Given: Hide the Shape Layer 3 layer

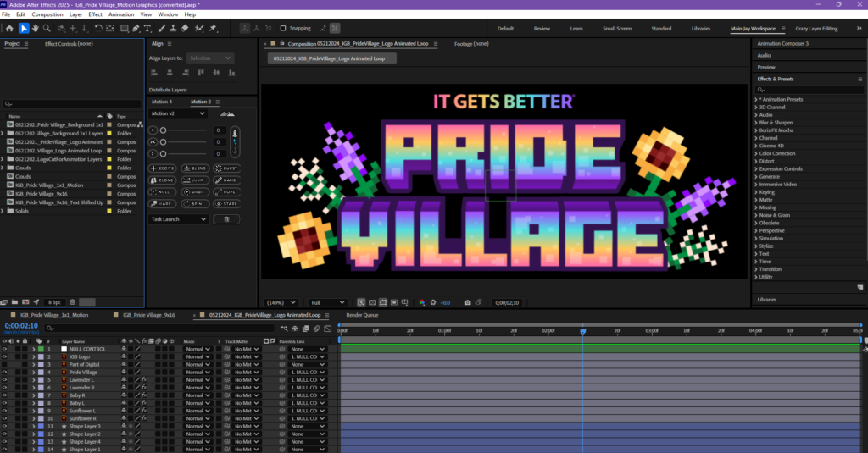Looking at the screenshot, I should pyautogui.click(x=4, y=427).
